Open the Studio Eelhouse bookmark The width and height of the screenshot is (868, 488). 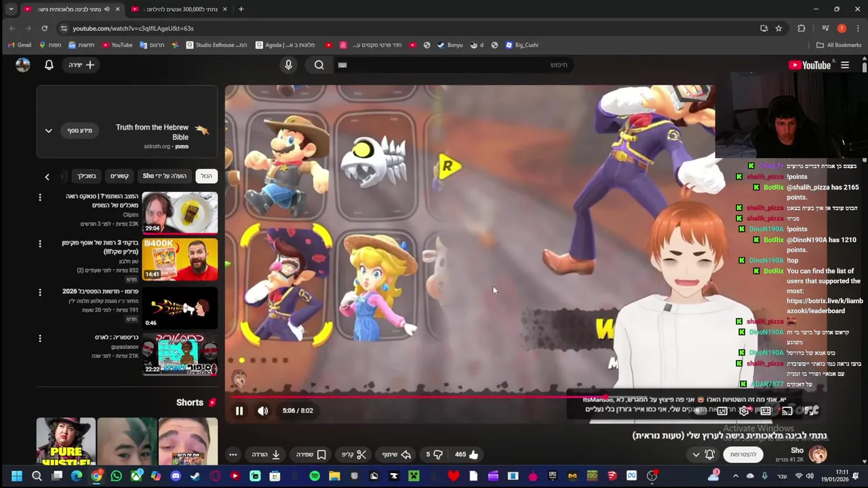click(216, 45)
